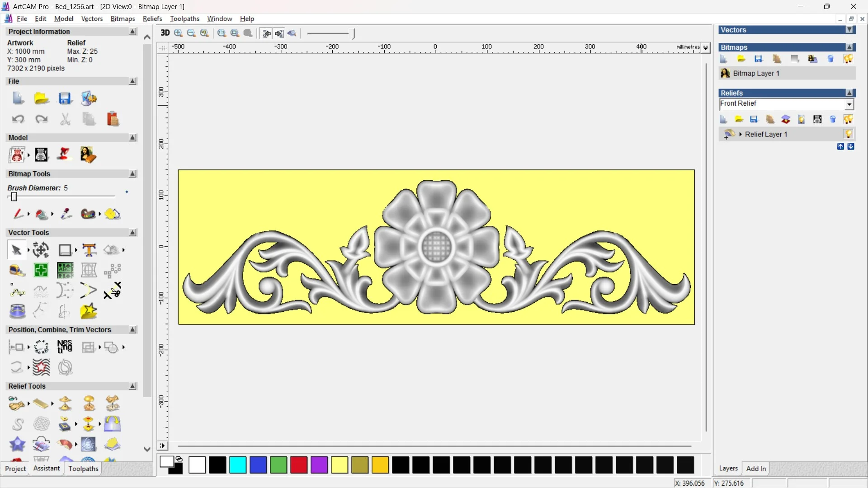
Task: Open the Front Relief dropdown
Action: (x=849, y=104)
